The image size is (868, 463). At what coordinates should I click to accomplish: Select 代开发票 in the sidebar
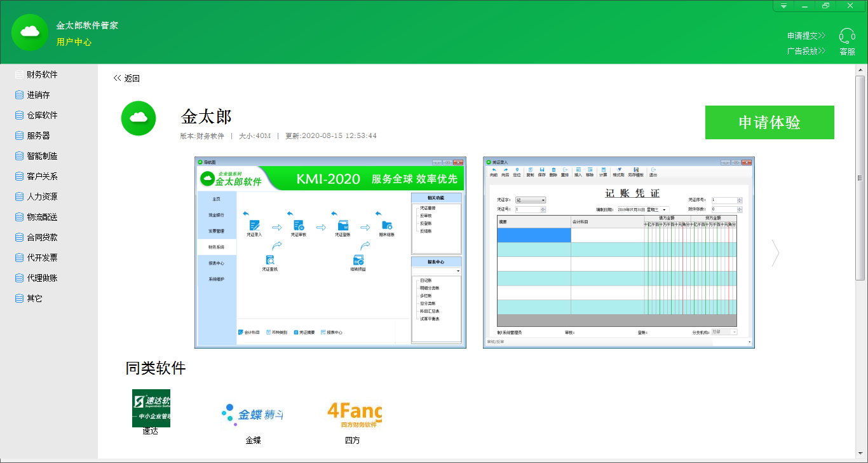click(x=42, y=258)
